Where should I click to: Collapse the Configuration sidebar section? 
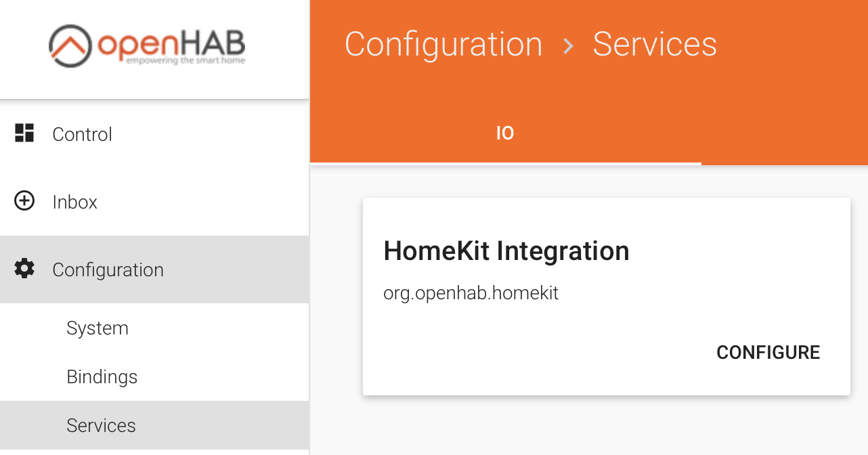coord(108,269)
